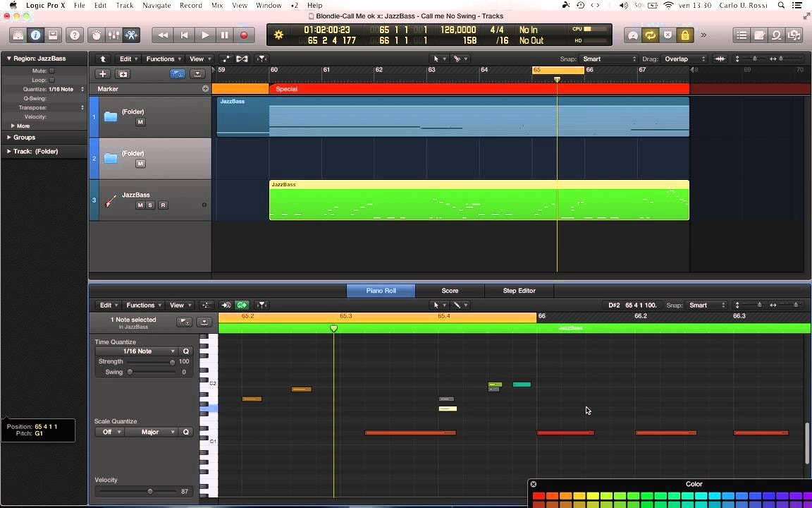Open the Library button in control bar
The height and width of the screenshot is (508, 812).
coord(18,35)
